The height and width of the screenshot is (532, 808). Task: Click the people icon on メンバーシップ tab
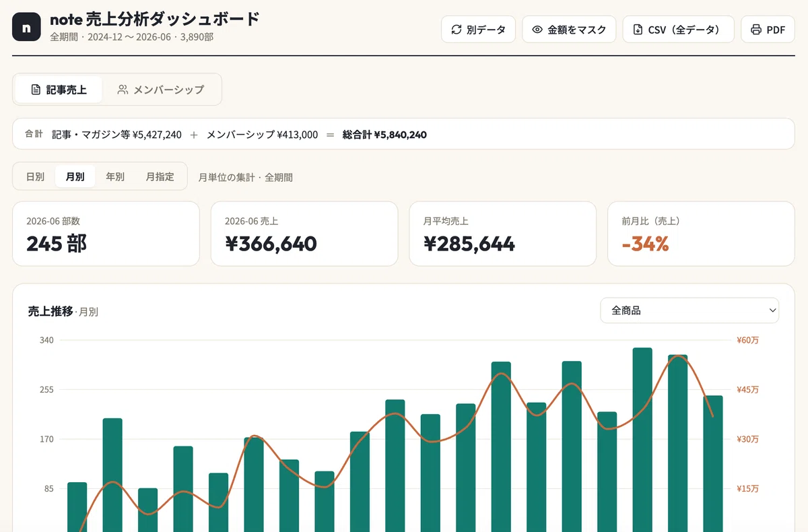coord(123,90)
